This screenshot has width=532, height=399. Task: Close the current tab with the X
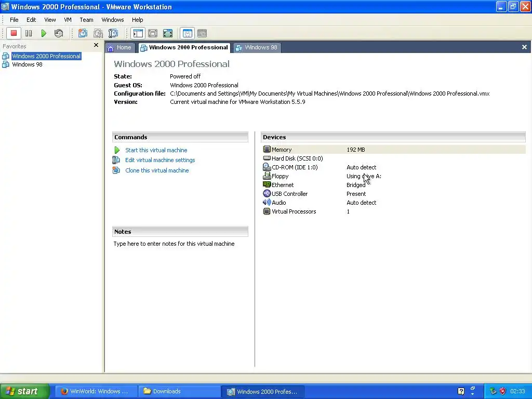524,47
